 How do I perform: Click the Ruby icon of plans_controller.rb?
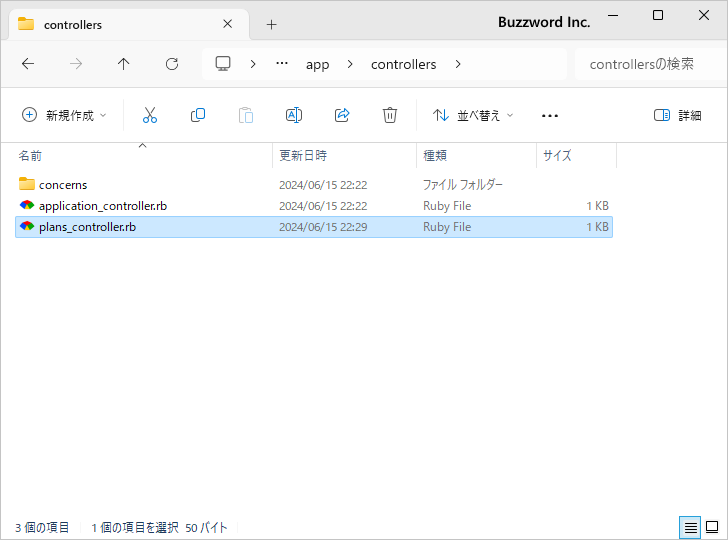tap(27, 226)
